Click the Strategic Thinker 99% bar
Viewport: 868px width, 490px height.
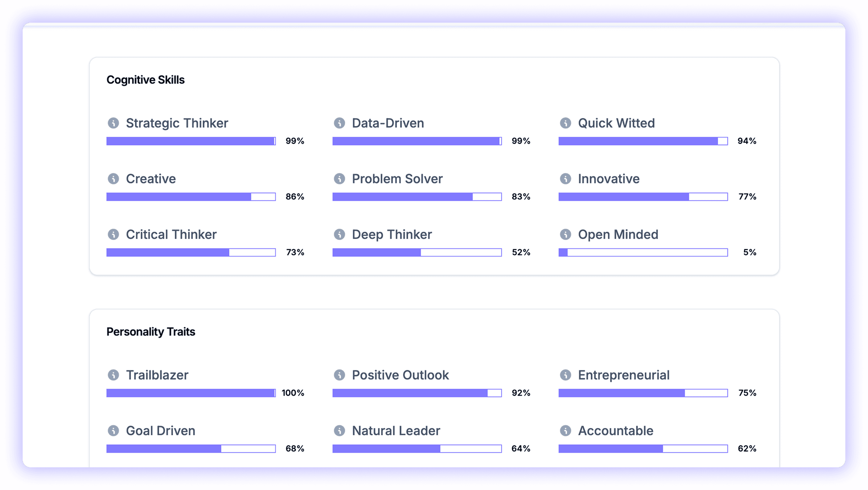[191, 141]
